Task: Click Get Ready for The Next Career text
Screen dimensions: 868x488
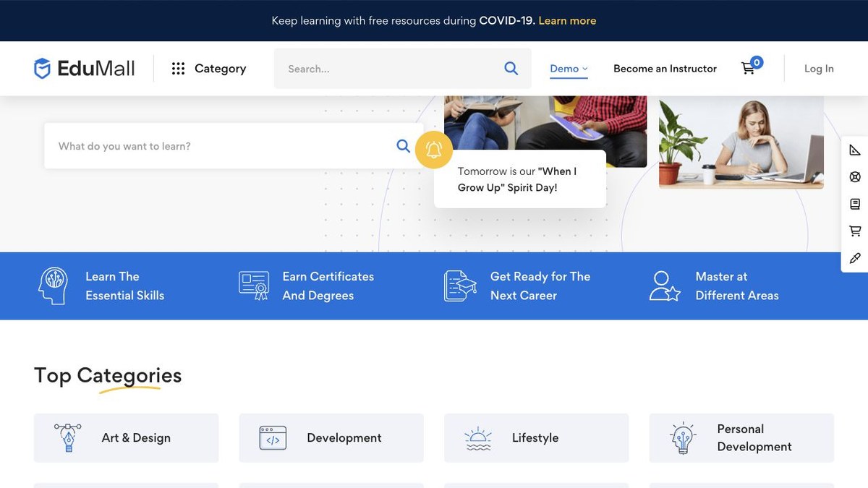Action: click(x=540, y=286)
